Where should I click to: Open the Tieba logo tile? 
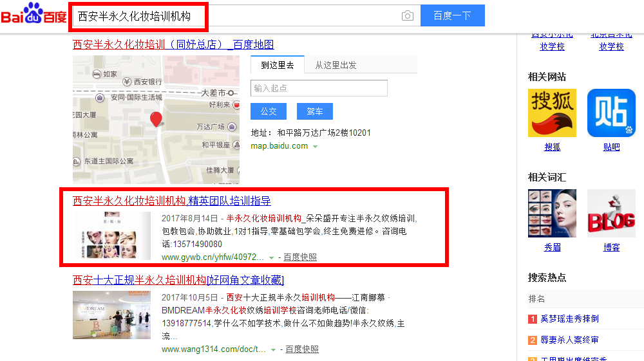(611, 113)
